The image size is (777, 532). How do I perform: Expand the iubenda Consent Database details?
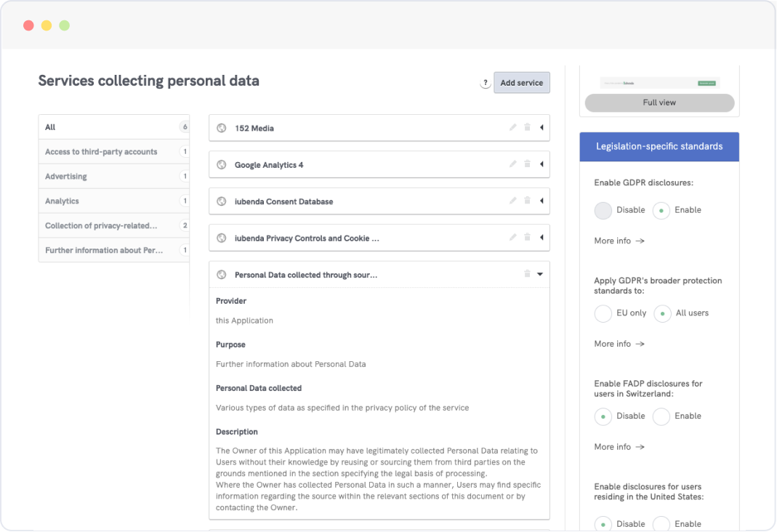pos(542,201)
